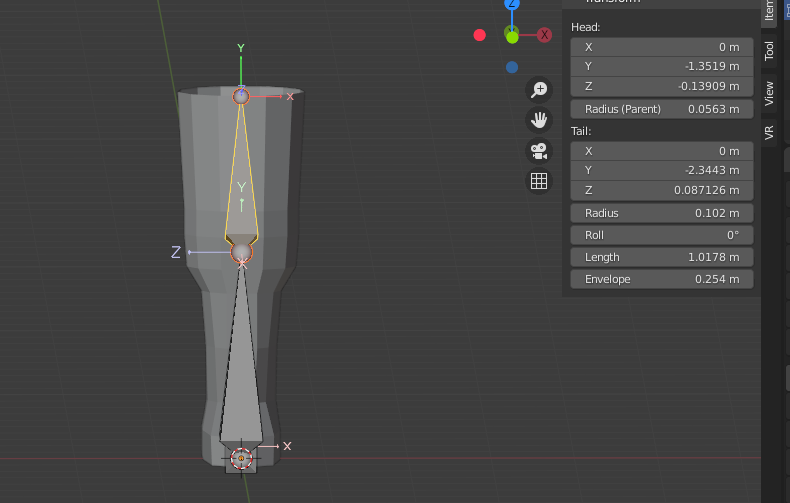This screenshot has width=790, height=503.
Task: Switch perspective/orthographic with the grid icon
Action: click(539, 181)
